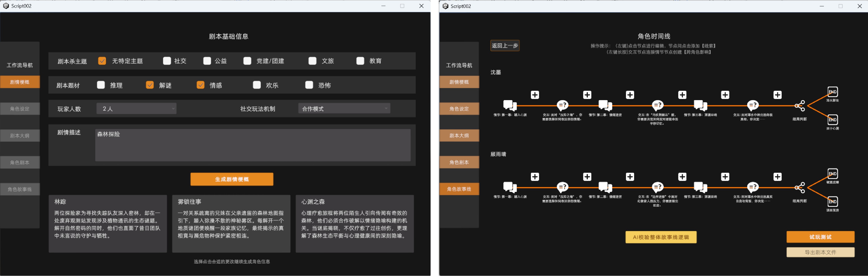868x276 pixels.
Task: Select 沈墨's 困于心渊 END node
Action: (x=833, y=120)
